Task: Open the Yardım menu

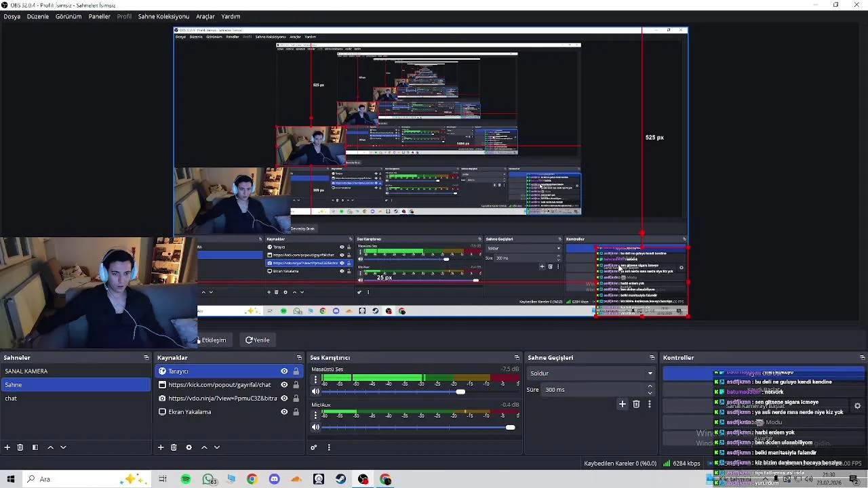Action: tap(231, 16)
